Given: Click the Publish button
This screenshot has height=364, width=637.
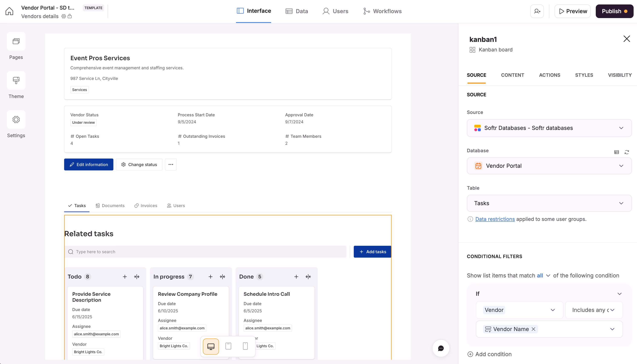Looking at the screenshot, I should click(x=614, y=11).
